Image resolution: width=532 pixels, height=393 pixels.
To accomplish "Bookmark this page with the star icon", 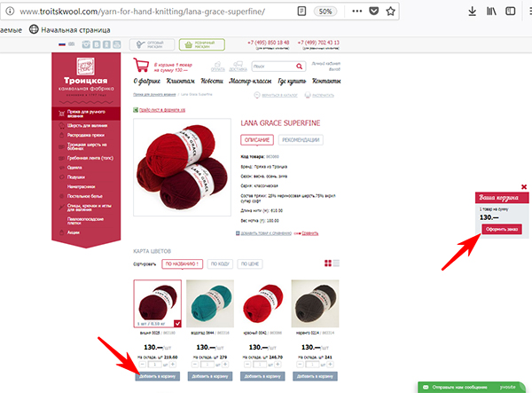I will pyautogui.click(x=390, y=12).
